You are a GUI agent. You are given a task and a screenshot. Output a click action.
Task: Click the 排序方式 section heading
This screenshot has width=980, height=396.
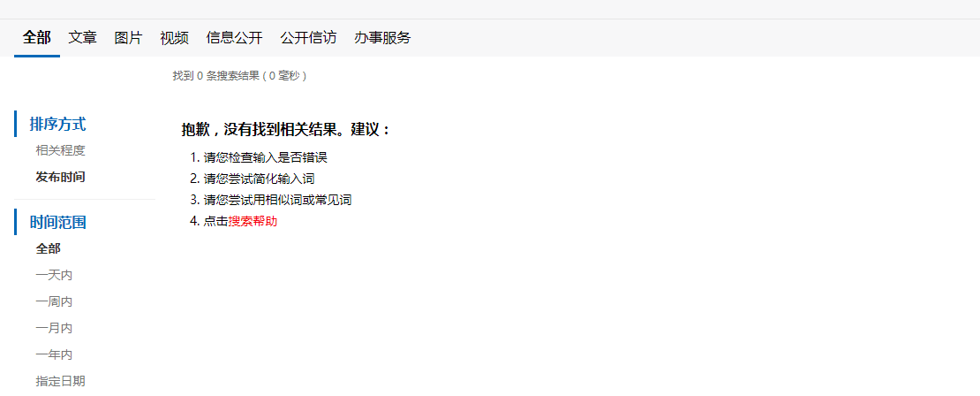point(57,124)
